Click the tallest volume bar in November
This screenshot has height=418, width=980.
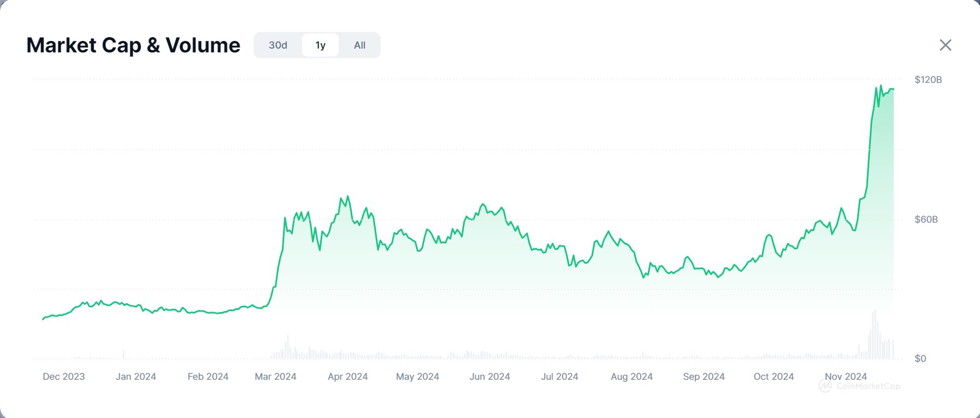coord(875,336)
